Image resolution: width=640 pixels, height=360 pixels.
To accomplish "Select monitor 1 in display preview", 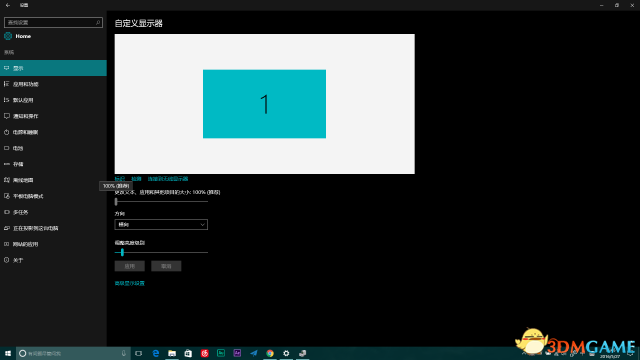I will pos(264,104).
